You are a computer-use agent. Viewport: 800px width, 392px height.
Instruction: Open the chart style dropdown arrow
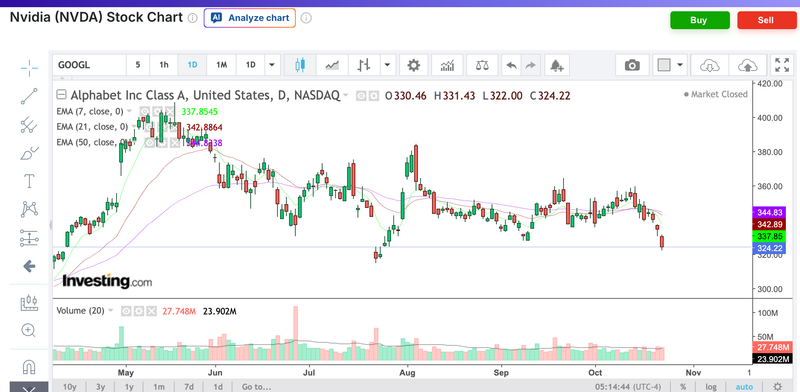[387, 65]
